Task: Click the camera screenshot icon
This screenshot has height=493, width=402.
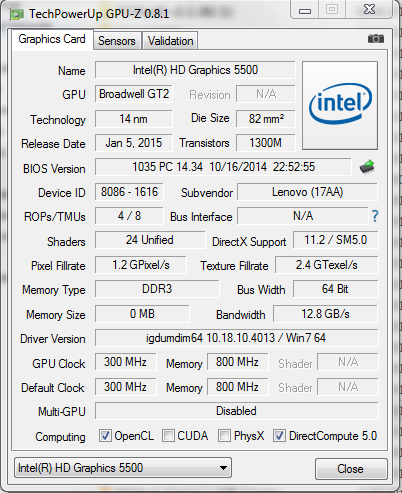Action: pyautogui.click(x=376, y=39)
